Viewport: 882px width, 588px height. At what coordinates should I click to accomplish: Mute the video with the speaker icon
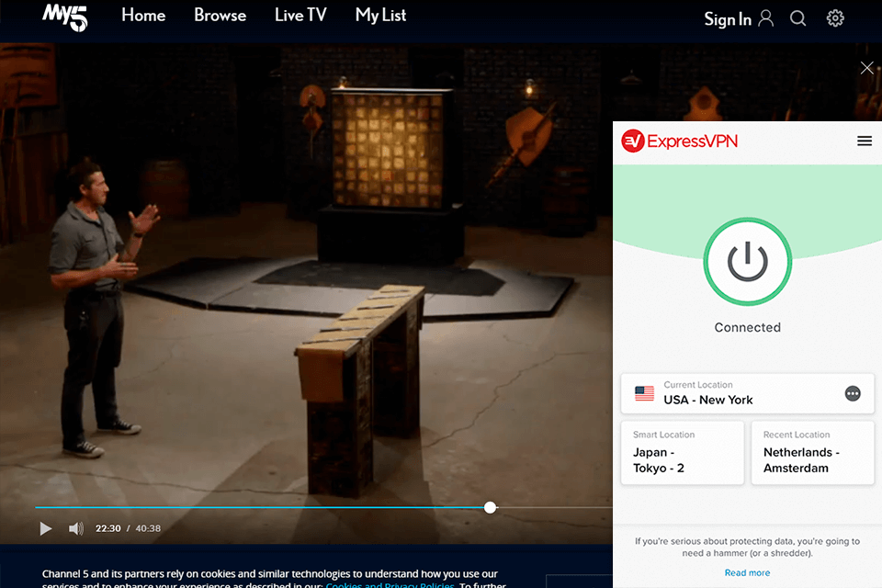[75, 528]
